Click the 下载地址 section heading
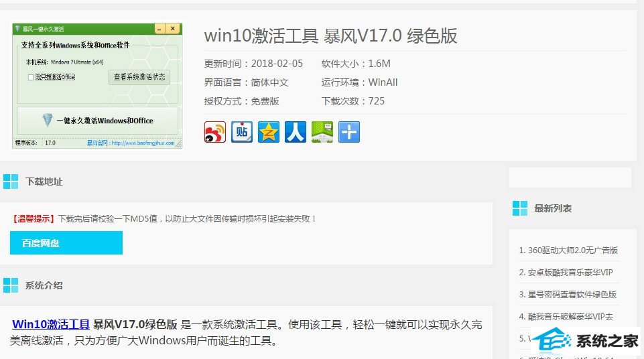Image resolution: width=644 pixels, height=359 pixels. [x=44, y=182]
